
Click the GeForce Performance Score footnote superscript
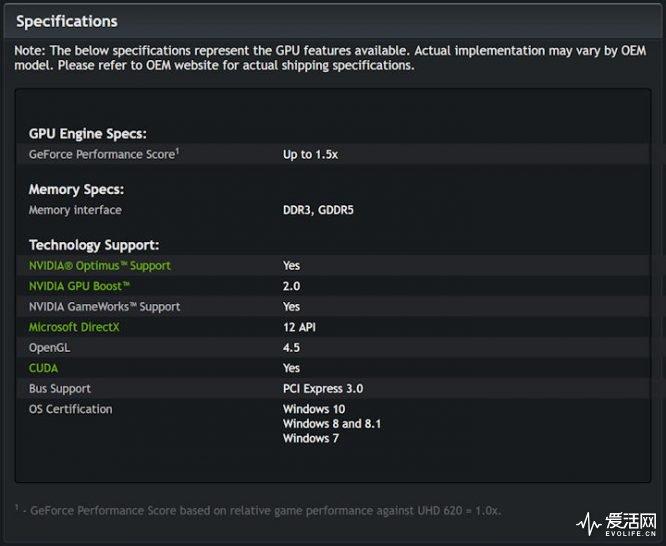(177, 150)
